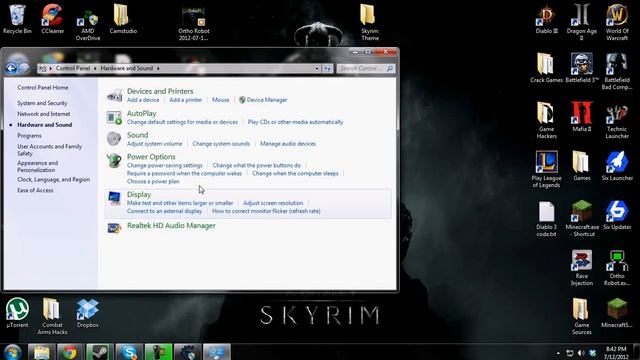Click Change when the computer sleeps
This screenshot has height=360, width=640.
295,173
